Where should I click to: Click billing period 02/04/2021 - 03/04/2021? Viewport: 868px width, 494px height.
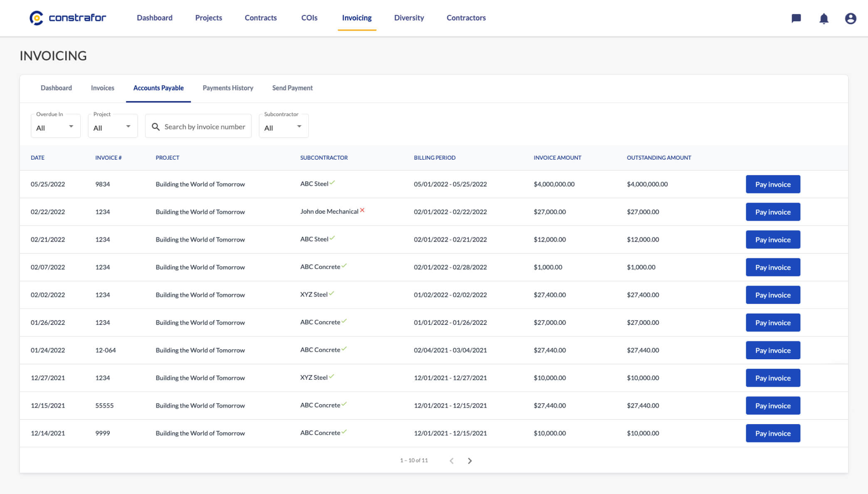pyautogui.click(x=450, y=350)
